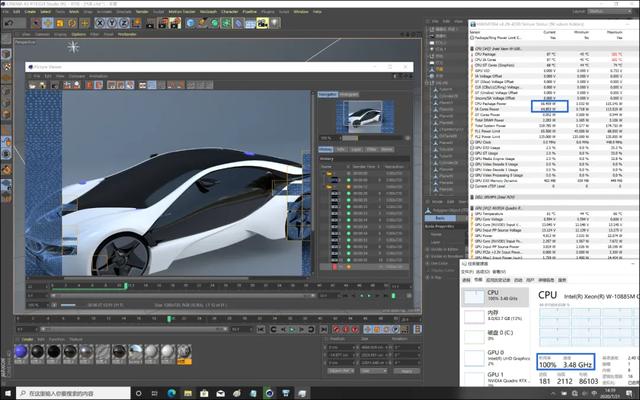Open Create menu in material manager
Image resolution: width=640 pixels, height=400 pixels.
pos(27,339)
